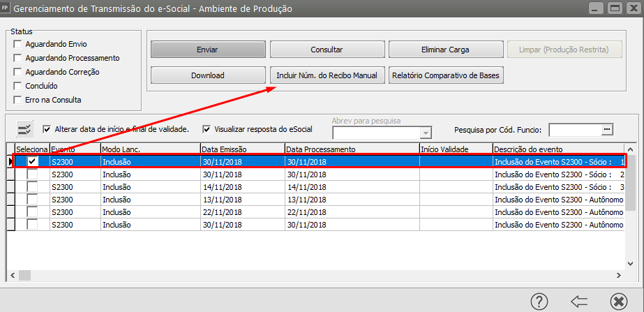Sort by Modo Lanc. column header

[x=150, y=149]
